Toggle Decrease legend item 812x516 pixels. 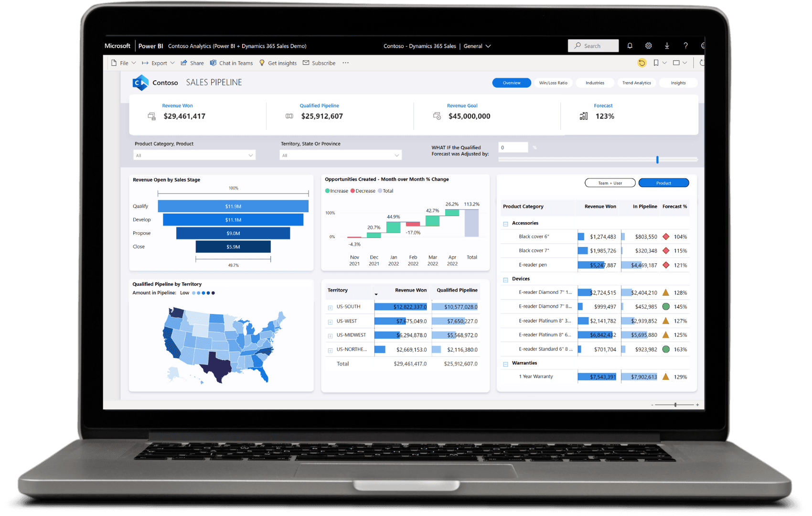363,191
